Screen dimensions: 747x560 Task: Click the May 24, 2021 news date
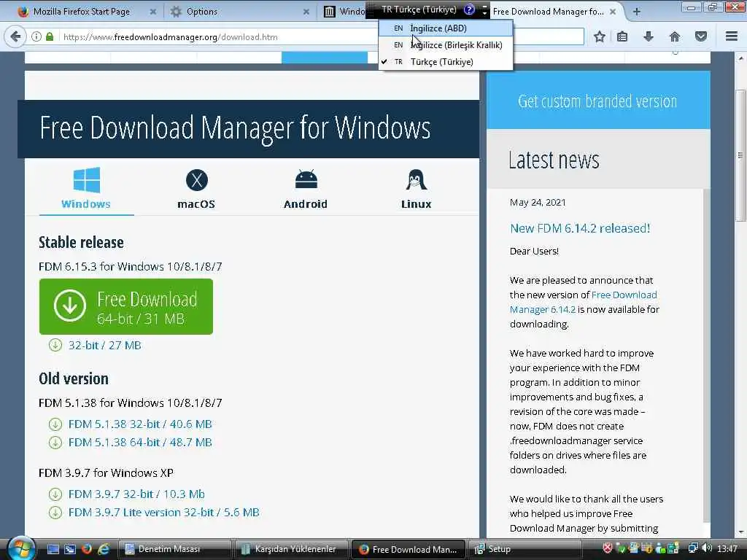click(538, 203)
